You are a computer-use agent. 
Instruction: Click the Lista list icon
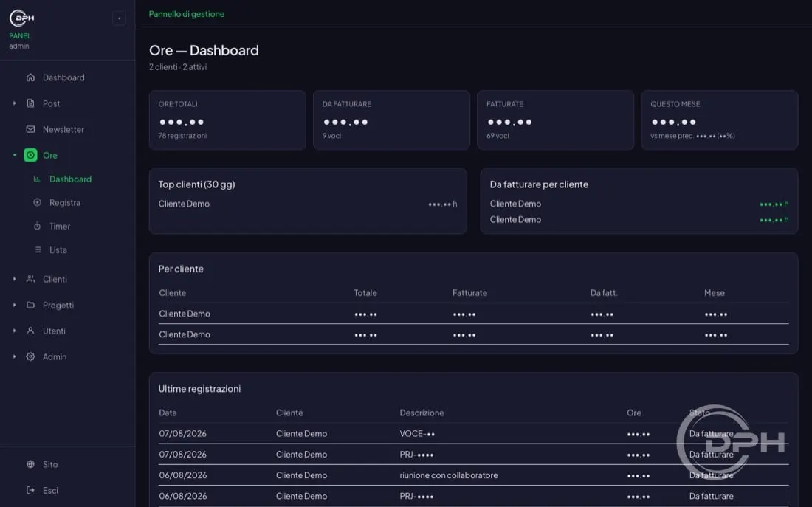38,249
